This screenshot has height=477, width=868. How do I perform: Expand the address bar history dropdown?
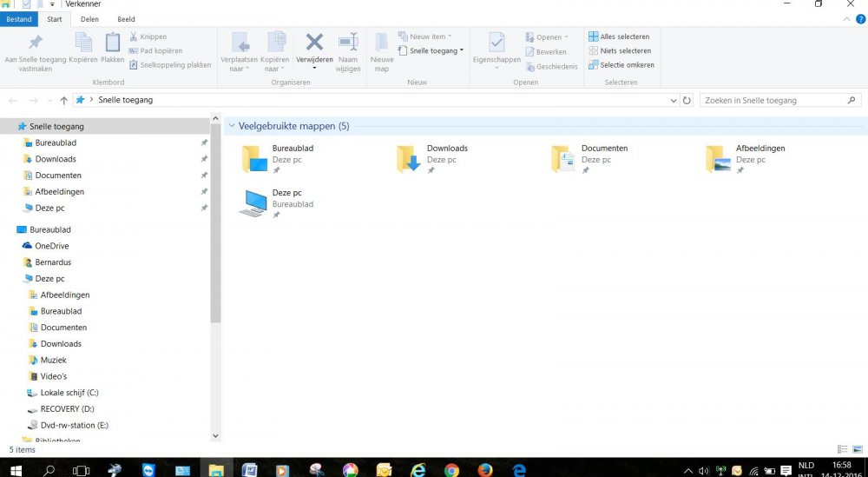click(674, 101)
